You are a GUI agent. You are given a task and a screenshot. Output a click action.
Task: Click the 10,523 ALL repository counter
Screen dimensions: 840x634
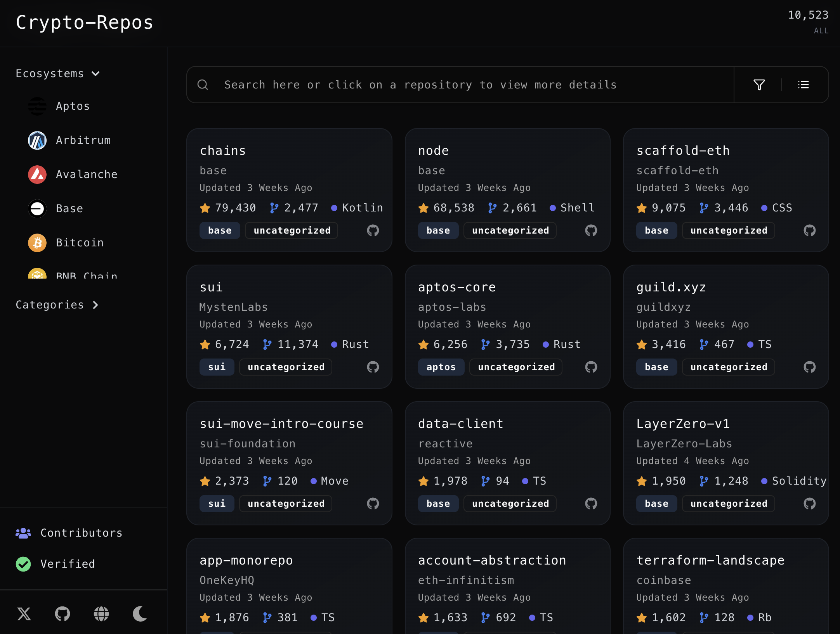[x=808, y=22]
